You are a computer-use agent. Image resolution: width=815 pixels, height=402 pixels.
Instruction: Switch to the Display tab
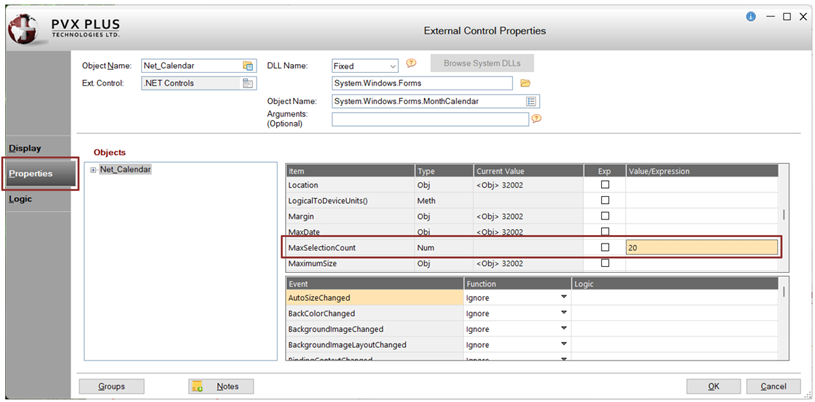tap(25, 148)
